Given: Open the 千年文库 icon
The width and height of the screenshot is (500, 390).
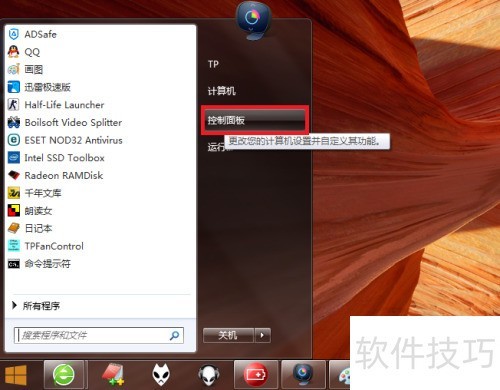Looking at the screenshot, I should (x=14, y=193).
